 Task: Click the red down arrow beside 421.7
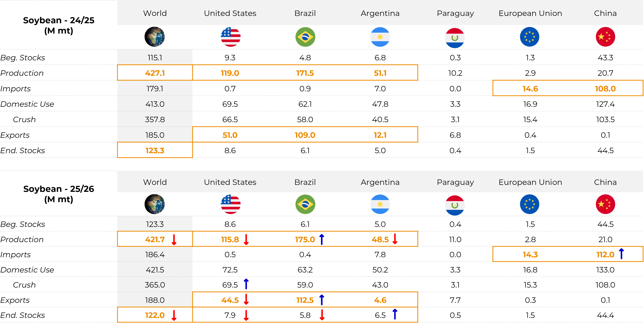click(174, 239)
